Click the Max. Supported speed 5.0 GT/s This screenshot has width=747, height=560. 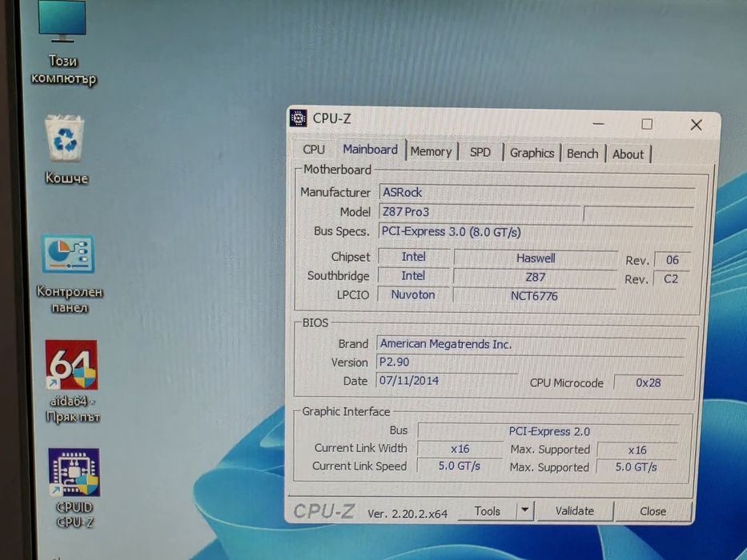[636, 467]
